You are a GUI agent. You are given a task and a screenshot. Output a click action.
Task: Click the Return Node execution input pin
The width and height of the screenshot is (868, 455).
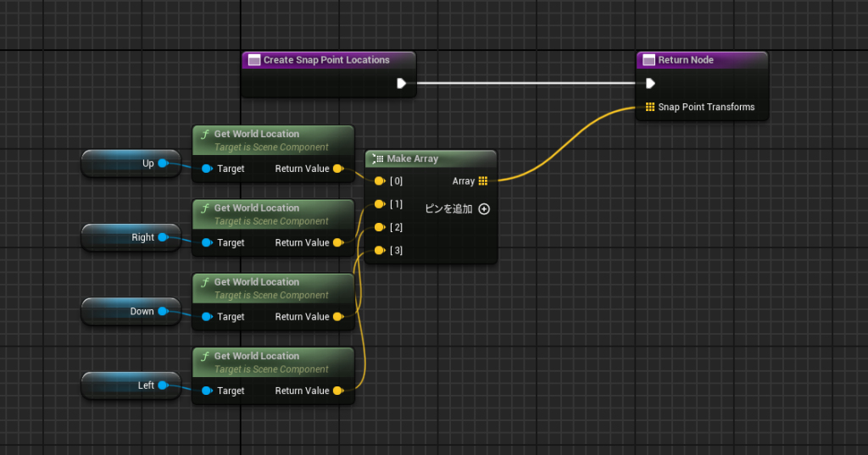649,83
